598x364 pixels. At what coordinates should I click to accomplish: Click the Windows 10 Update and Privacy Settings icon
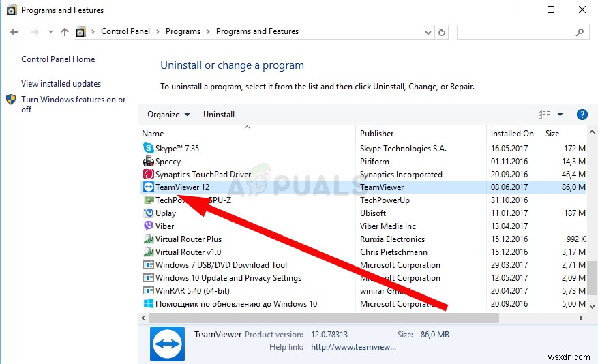(x=149, y=278)
